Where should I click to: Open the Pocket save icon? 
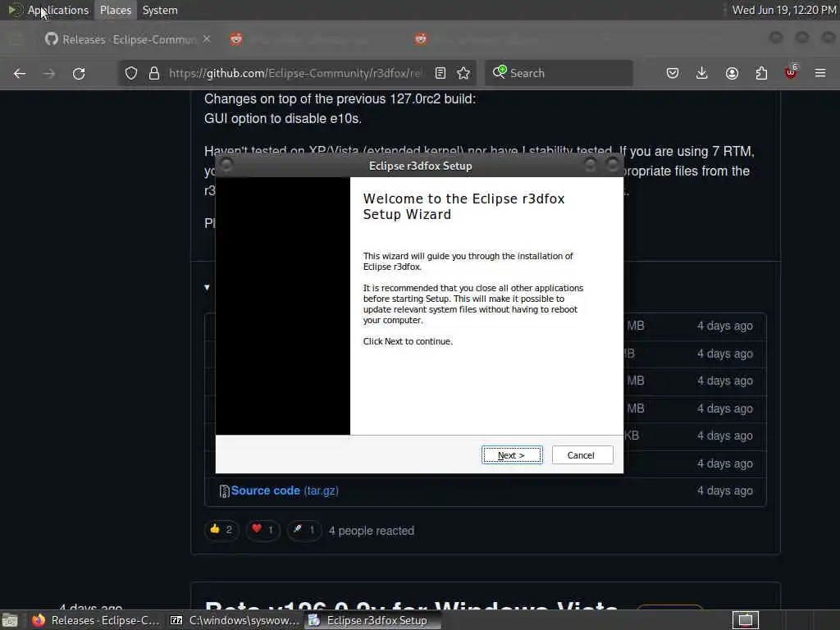[673, 73]
